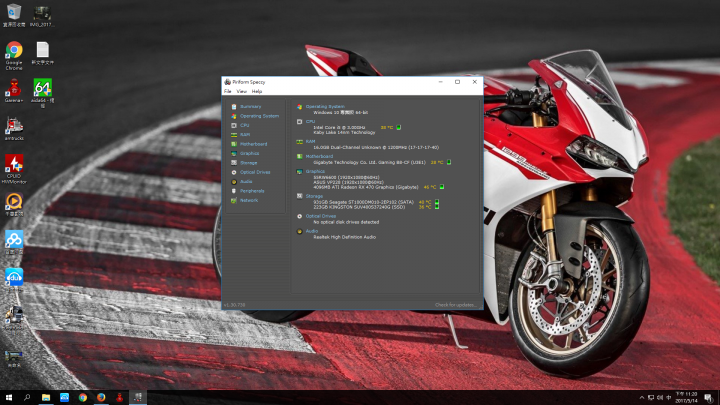Select Peripherals in the sidebar
Image resolution: width=720 pixels, height=405 pixels.
coord(252,191)
